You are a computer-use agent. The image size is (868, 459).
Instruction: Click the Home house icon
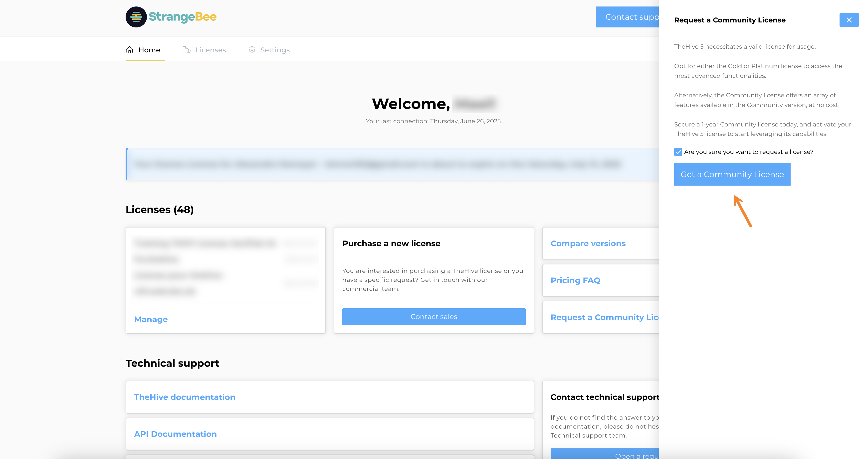pos(130,50)
